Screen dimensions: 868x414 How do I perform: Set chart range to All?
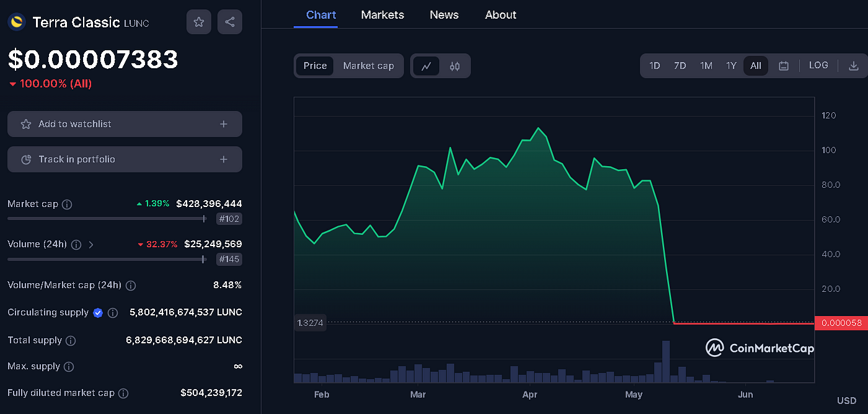tap(756, 66)
